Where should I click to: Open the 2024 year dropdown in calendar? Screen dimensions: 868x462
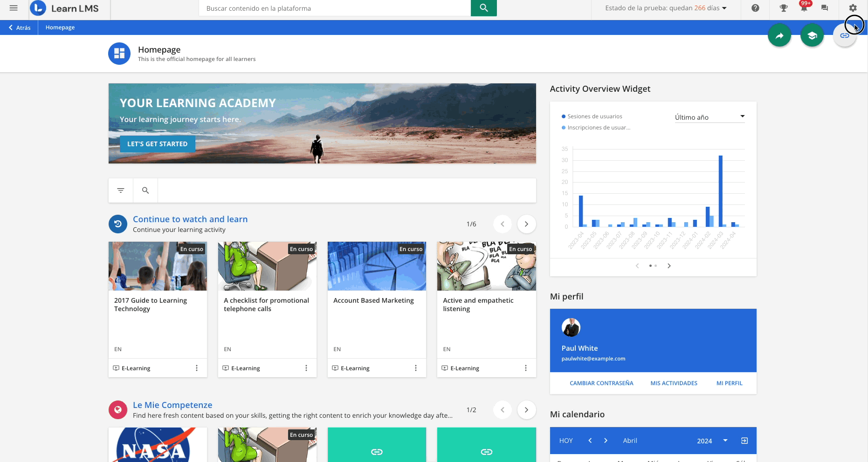point(712,441)
